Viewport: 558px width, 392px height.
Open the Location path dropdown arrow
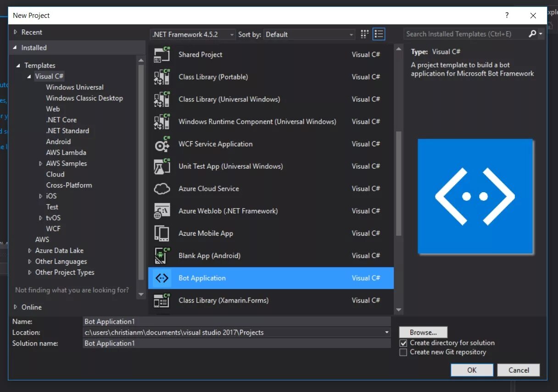click(x=387, y=332)
